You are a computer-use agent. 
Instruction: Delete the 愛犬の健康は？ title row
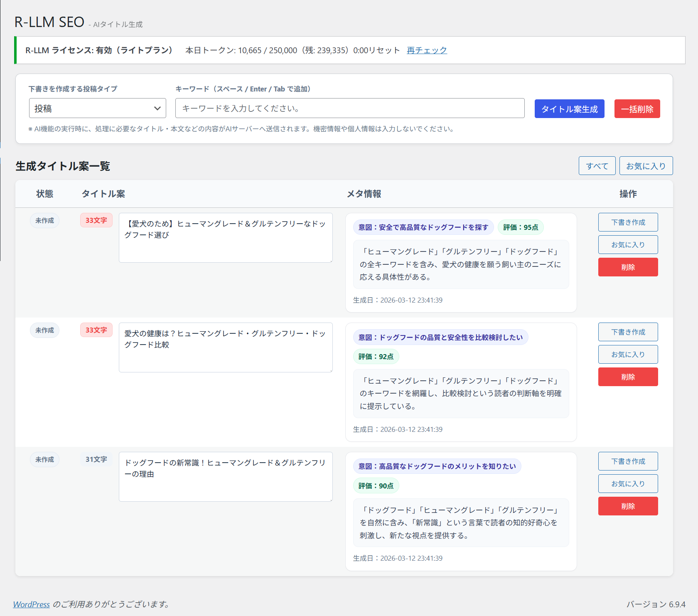tap(628, 377)
